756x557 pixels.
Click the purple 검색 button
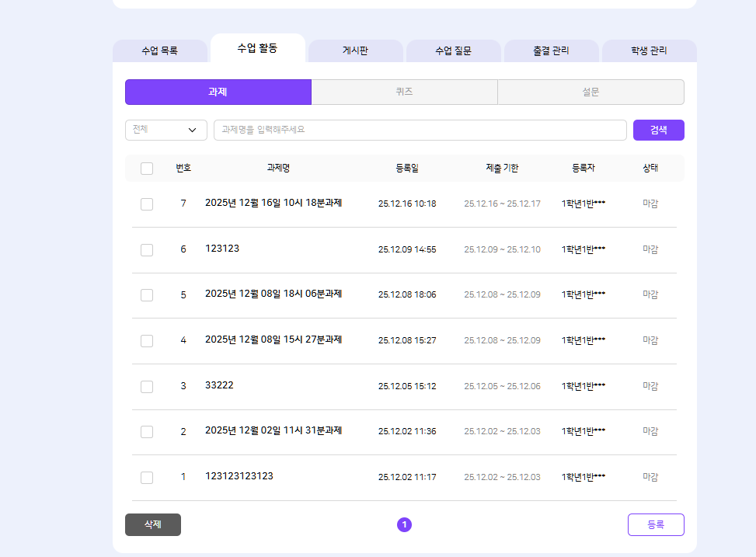pos(658,130)
